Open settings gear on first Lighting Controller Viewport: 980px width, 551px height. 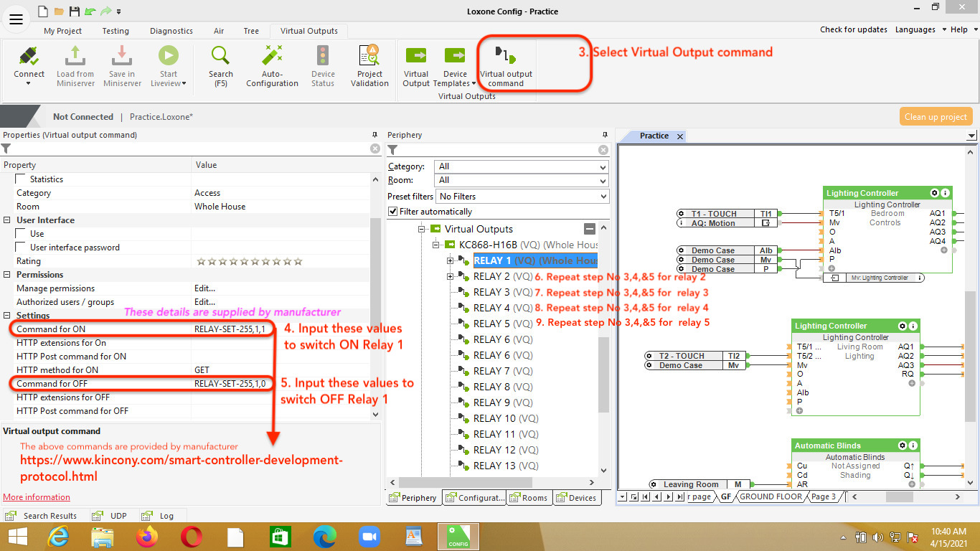point(934,193)
